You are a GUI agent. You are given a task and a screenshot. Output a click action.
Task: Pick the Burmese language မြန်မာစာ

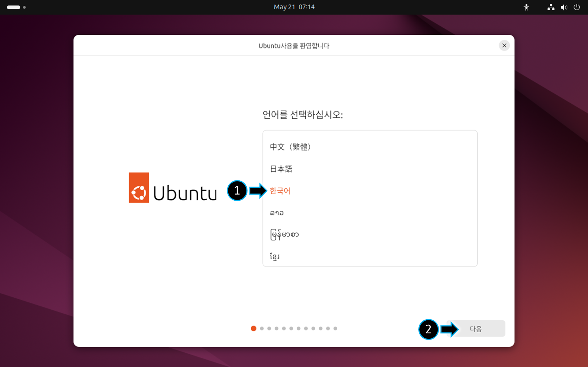click(370, 235)
